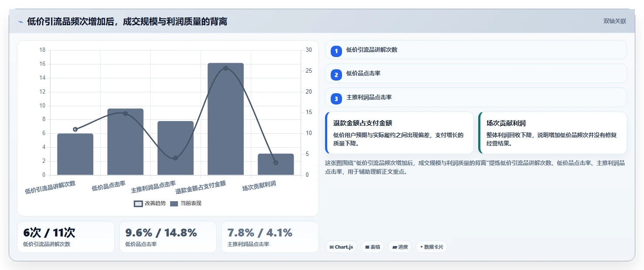This screenshot has height=270, width=644.
Task: Click the 改善趋势 legend color box
Action: (138, 204)
